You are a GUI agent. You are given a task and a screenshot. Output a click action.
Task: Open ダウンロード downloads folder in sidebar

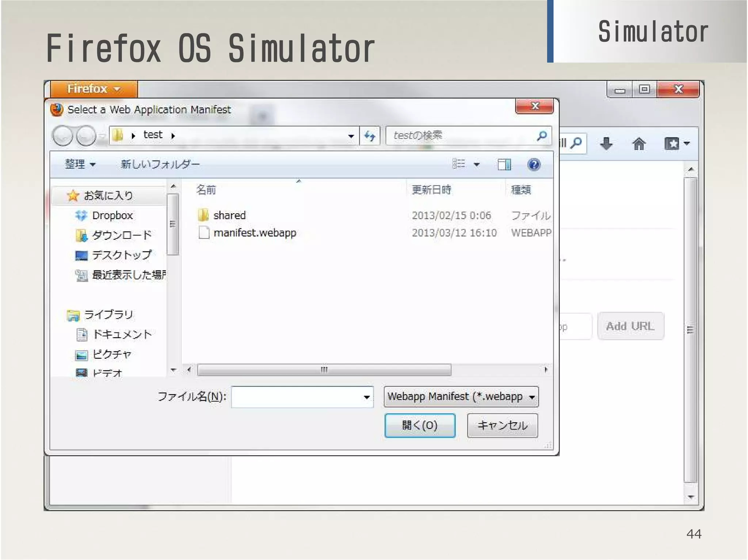coord(122,235)
